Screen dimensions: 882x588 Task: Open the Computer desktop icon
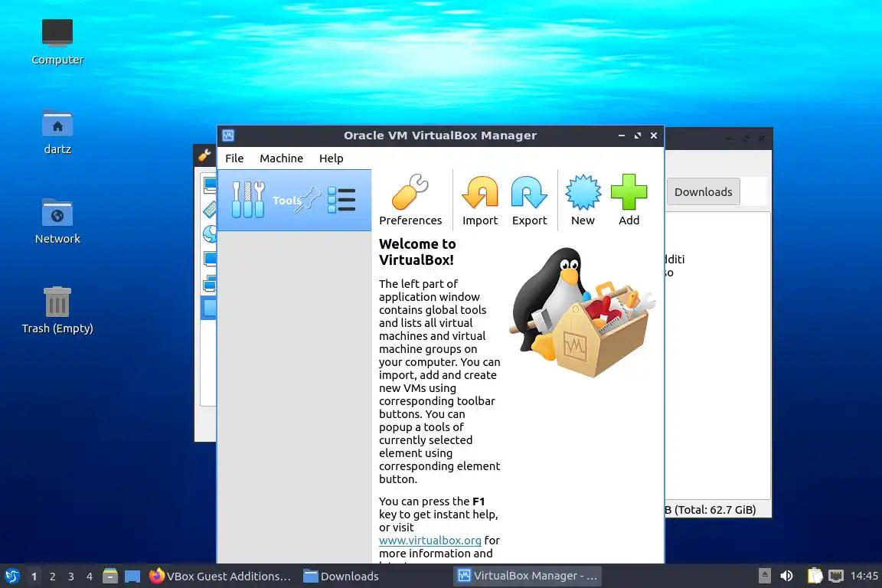pos(57,42)
